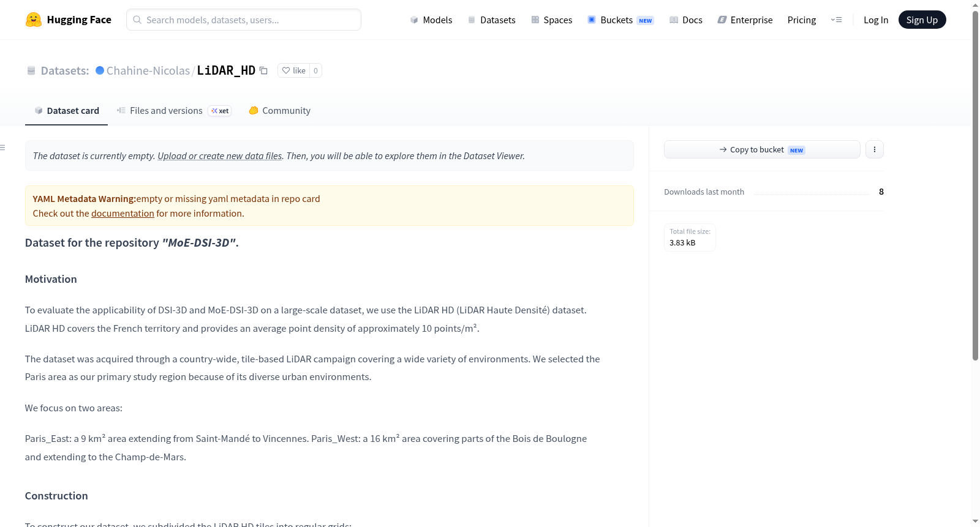Open Upload or create new data files link
The image size is (980, 527).
pos(220,156)
